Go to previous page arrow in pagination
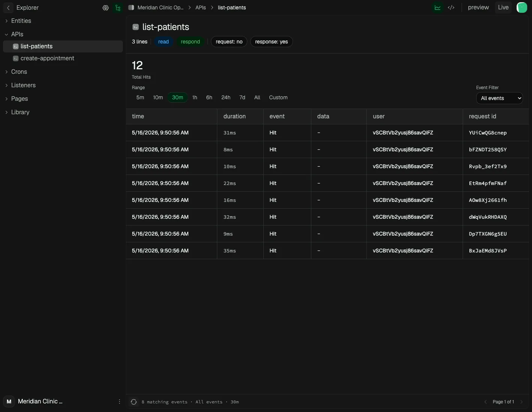Image resolution: width=532 pixels, height=412 pixels. [486, 402]
